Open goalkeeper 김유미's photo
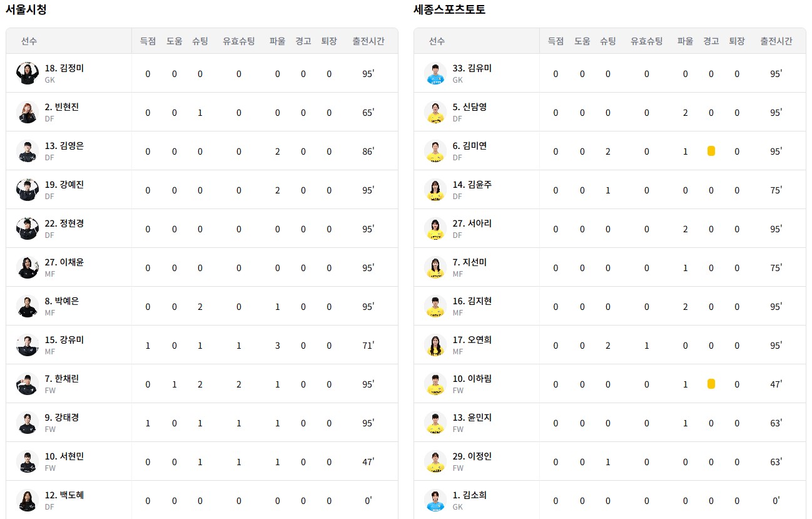The width and height of the screenshot is (812, 519). click(435, 73)
